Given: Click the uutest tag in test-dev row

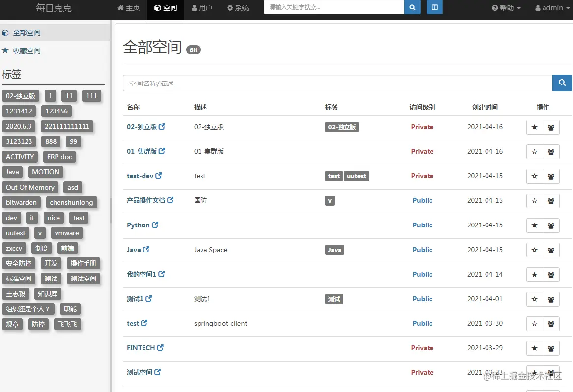Looking at the screenshot, I should [x=356, y=176].
